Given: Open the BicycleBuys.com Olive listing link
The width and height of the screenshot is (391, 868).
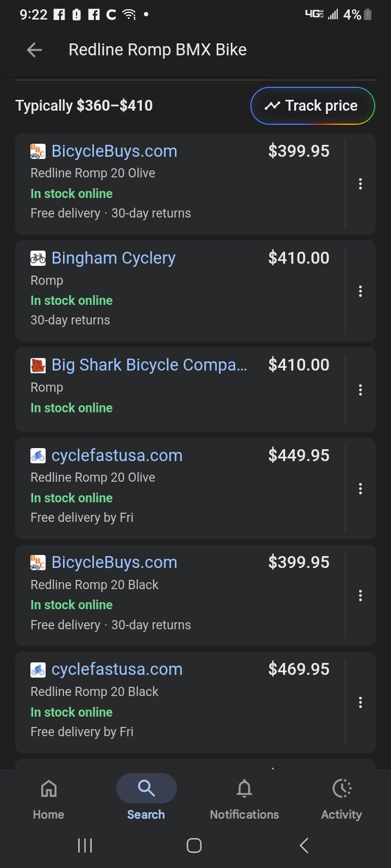Looking at the screenshot, I should pyautogui.click(x=114, y=151).
